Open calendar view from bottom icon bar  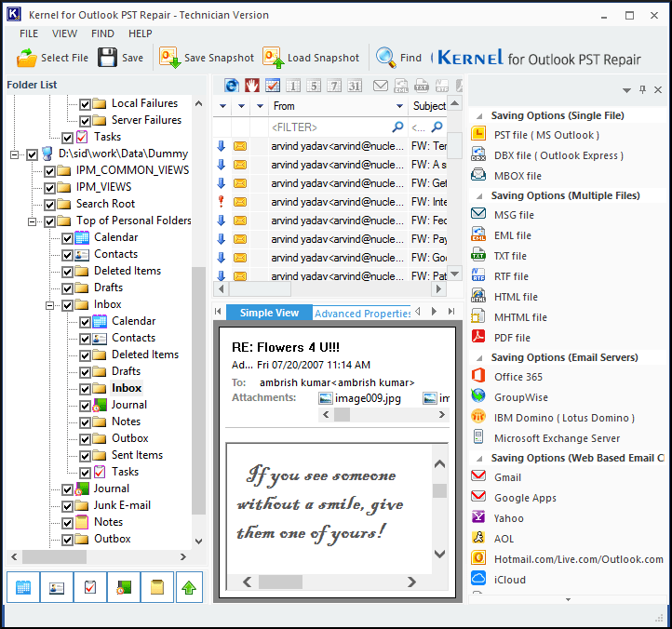coord(23,587)
